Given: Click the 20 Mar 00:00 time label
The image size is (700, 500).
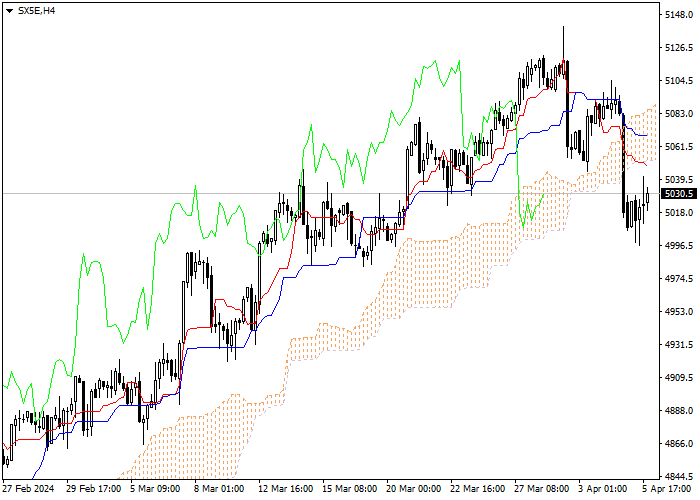Looking at the screenshot, I should pos(413,489).
